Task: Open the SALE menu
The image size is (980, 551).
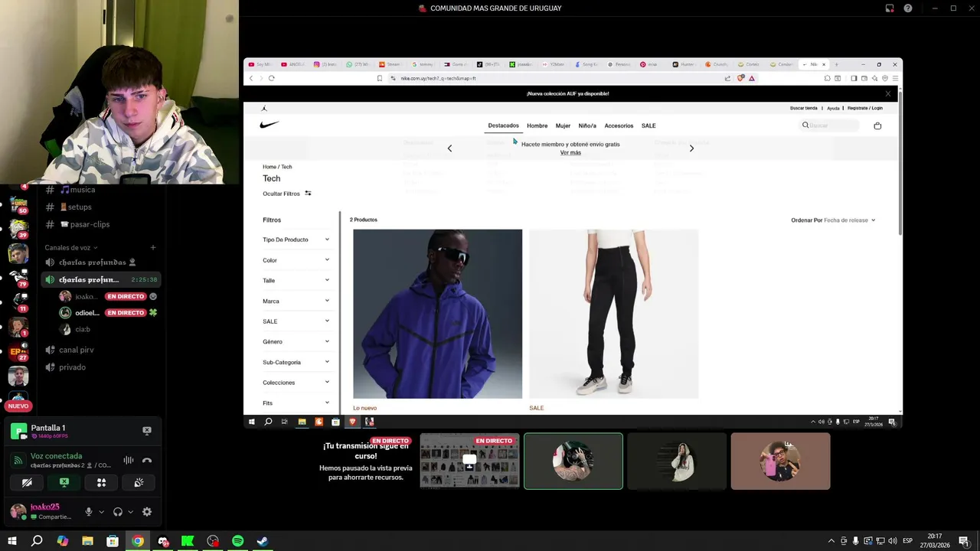Action: (648, 126)
